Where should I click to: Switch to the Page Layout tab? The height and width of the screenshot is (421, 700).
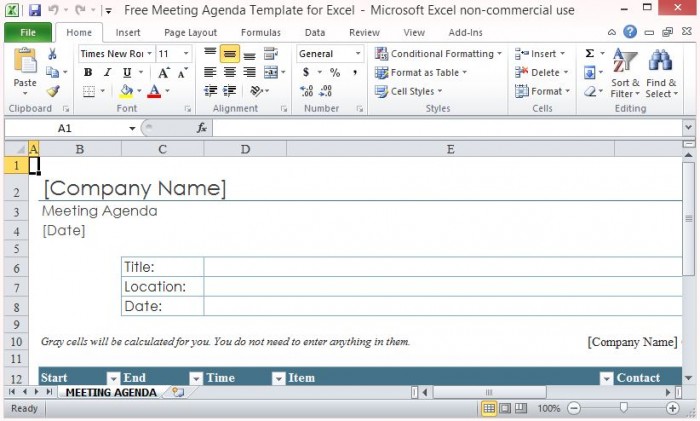pyautogui.click(x=190, y=32)
